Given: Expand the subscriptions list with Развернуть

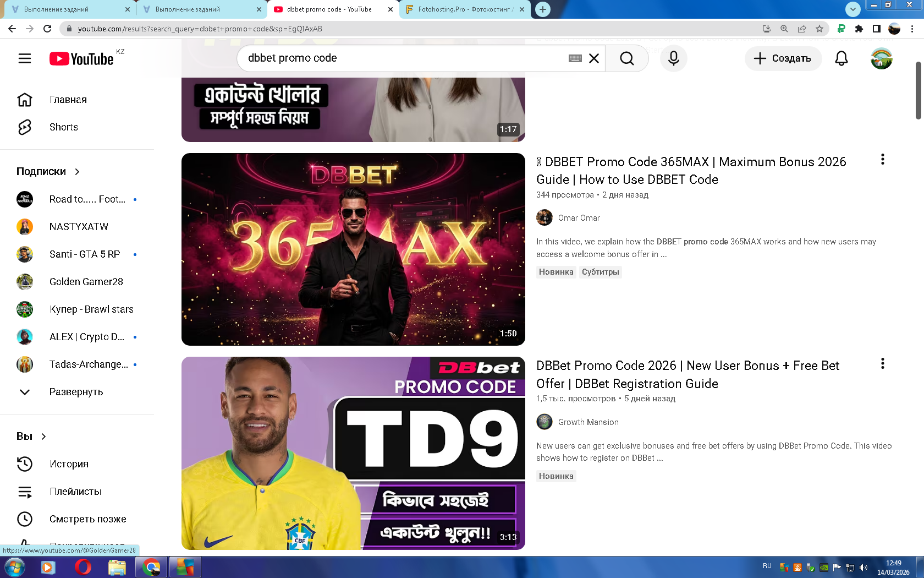Looking at the screenshot, I should click(x=77, y=392).
